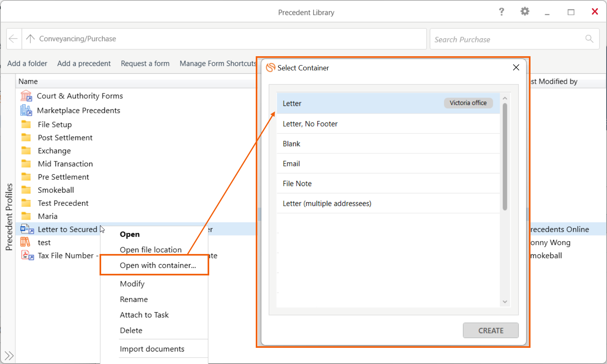Click the Post Settlement folder icon
The width and height of the screenshot is (607, 364).
tap(26, 138)
